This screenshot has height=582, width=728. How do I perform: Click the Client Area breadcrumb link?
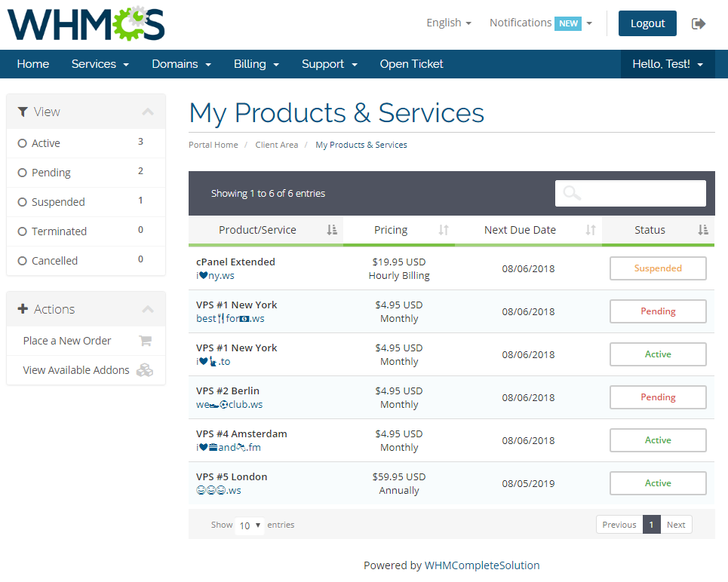[x=277, y=145]
